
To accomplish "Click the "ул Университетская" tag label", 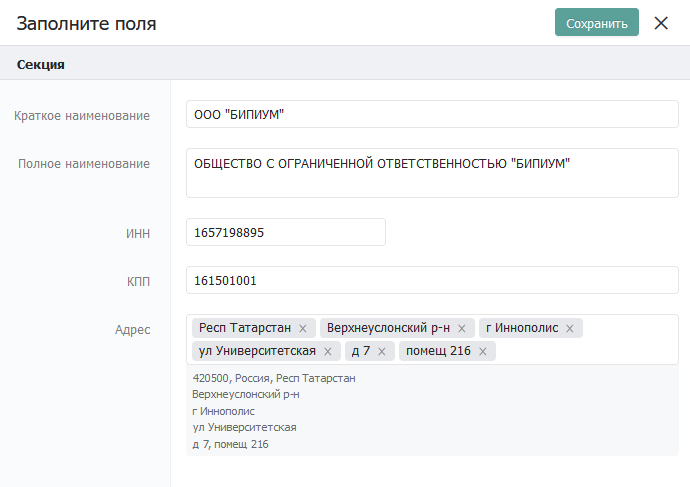I will (x=257, y=351).
